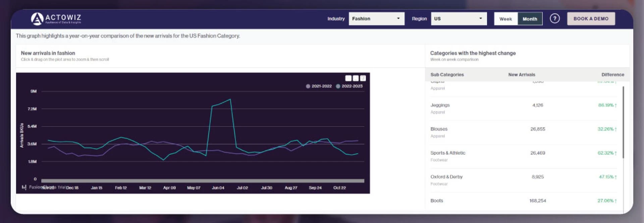Click the green arrow beside Jeggings 86.19%
Screen dimensions: 644x223
tap(616, 105)
